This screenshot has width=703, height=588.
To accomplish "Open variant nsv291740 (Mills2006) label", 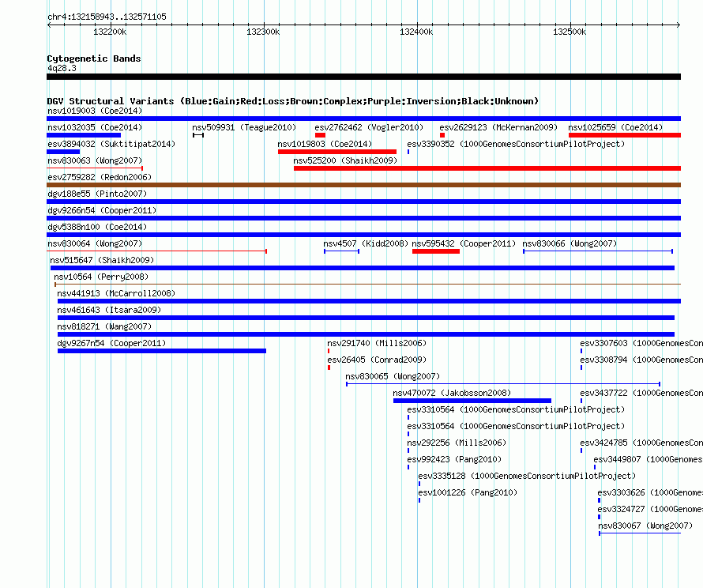I will click(x=377, y=343).
